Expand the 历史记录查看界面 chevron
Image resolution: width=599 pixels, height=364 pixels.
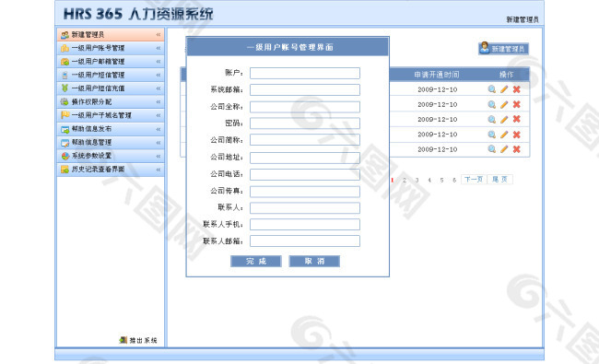point(159,170)
